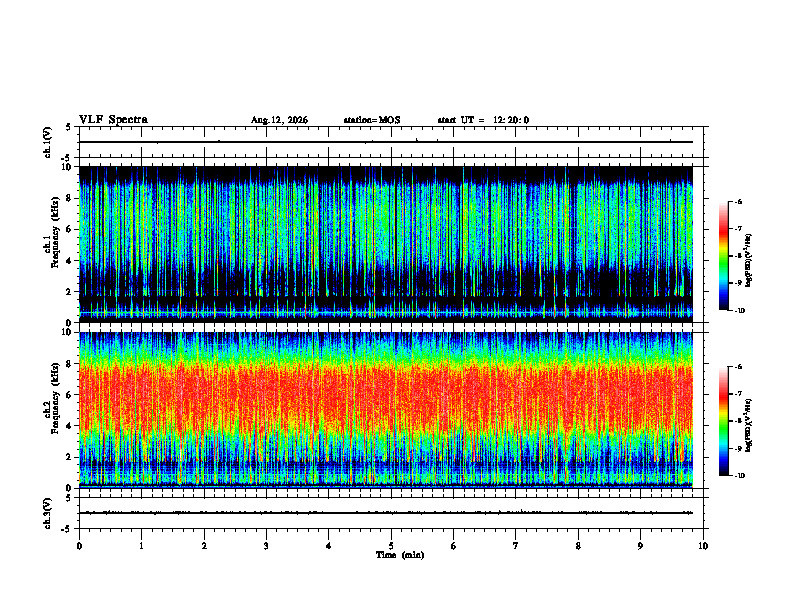Click the '8' kHz tick of ch.1 spectrogram

[69, 198]
